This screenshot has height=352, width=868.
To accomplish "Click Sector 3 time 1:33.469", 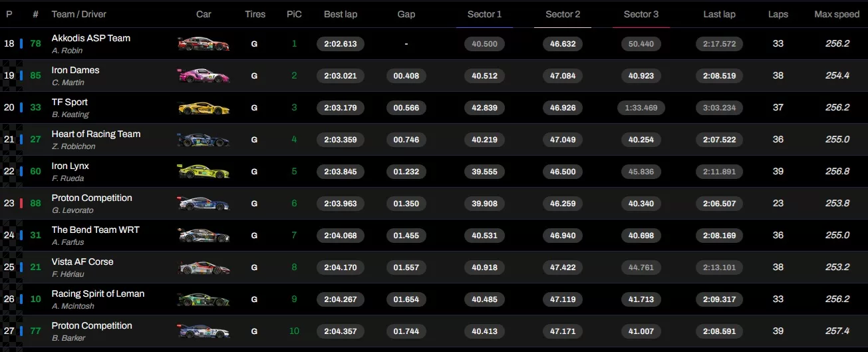I will [x=641, y=108].
